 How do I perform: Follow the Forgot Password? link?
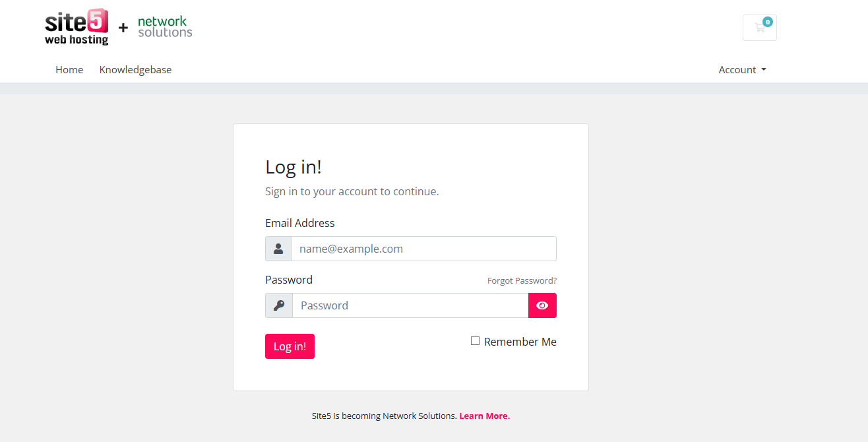(522, 280)
